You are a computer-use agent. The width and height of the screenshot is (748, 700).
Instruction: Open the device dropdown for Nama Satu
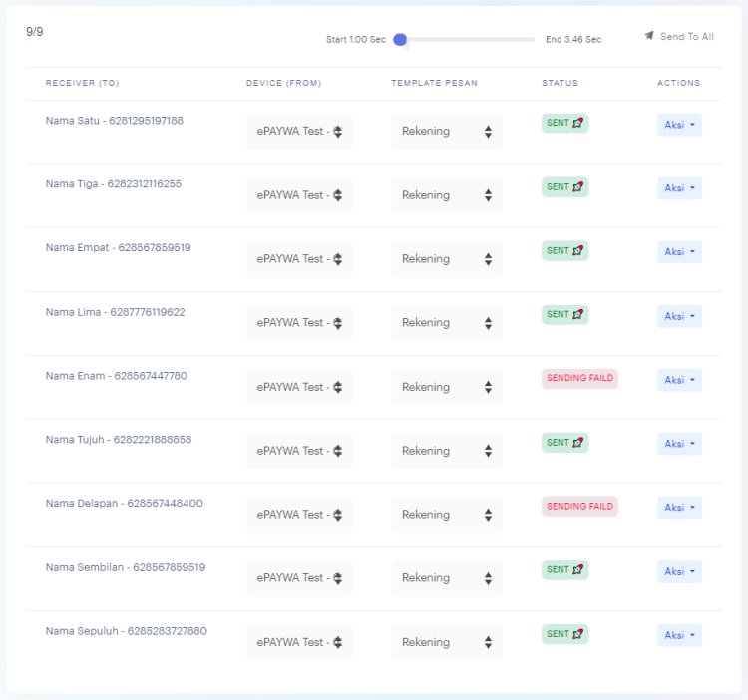[x=299, y=132]
